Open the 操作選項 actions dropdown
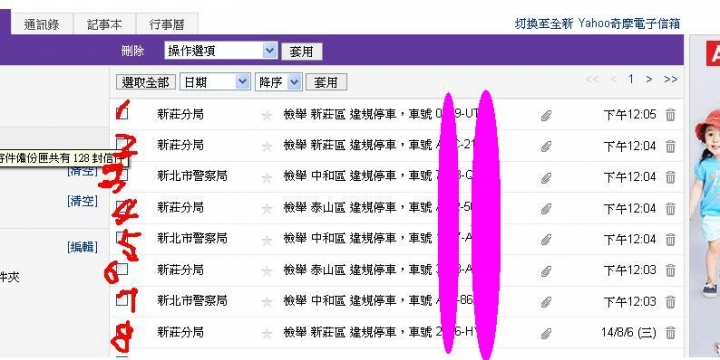Viewport: 720px width, 360px height. (x=221, y=51)
